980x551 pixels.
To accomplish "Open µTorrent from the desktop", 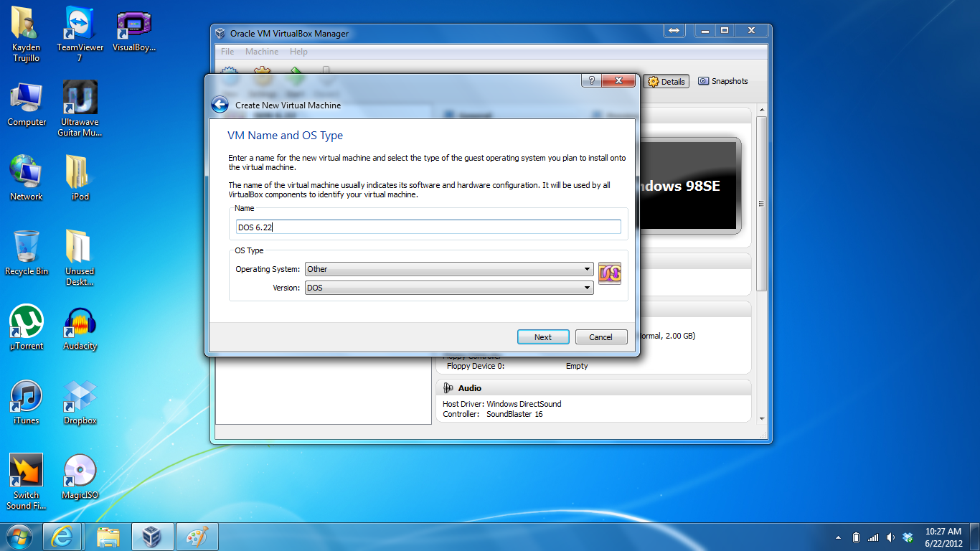I will click(26, 321).
